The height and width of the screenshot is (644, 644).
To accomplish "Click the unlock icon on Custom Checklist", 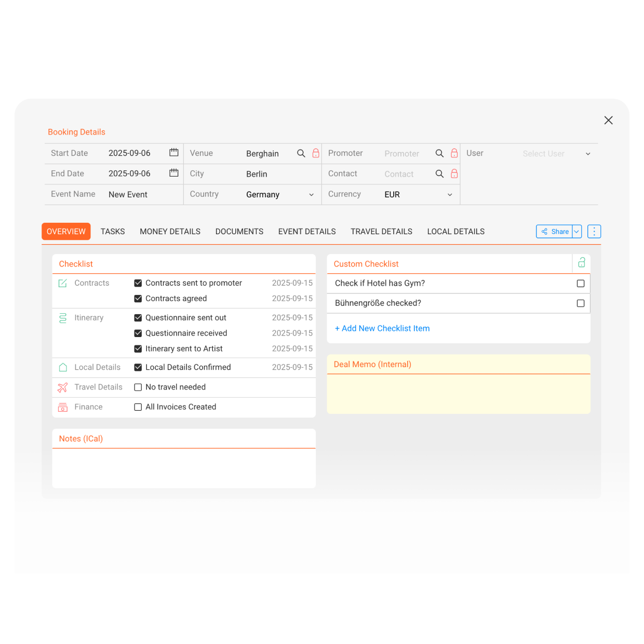I will 581,263.
